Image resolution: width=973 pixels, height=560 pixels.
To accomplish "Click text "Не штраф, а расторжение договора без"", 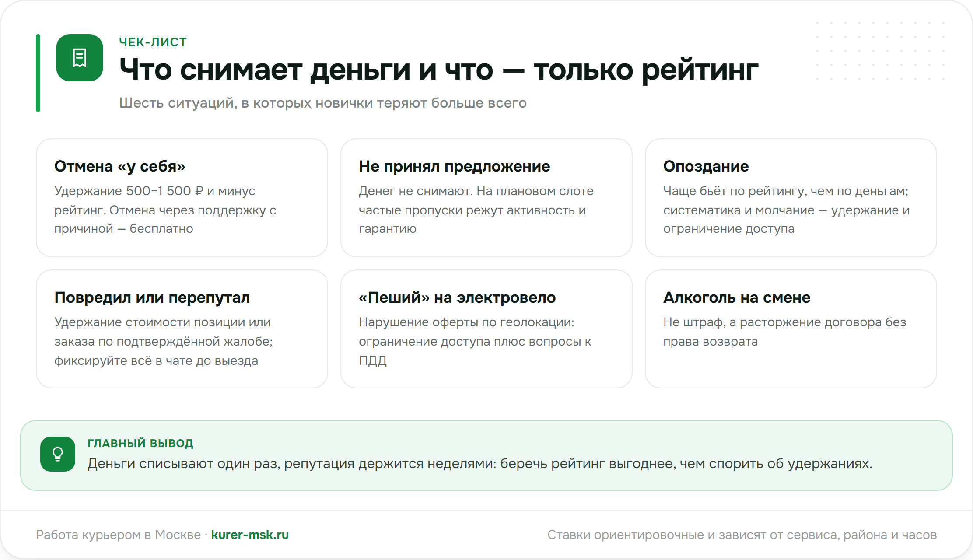I will click(785, 322).
